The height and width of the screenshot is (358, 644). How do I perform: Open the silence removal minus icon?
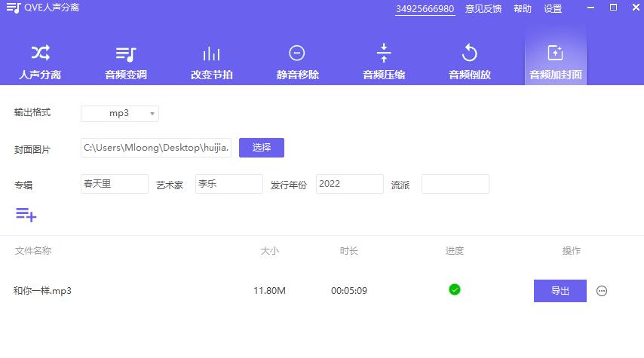coord(297,53)
